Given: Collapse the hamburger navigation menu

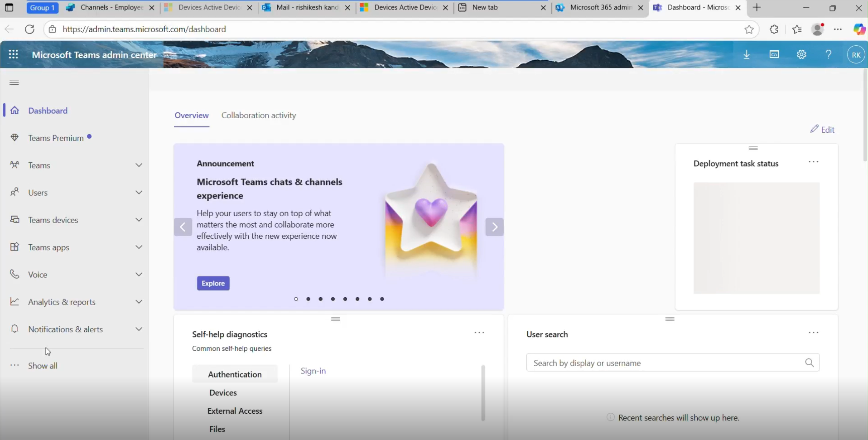Looking at the screenshot, I should click(x=14, y=82).
